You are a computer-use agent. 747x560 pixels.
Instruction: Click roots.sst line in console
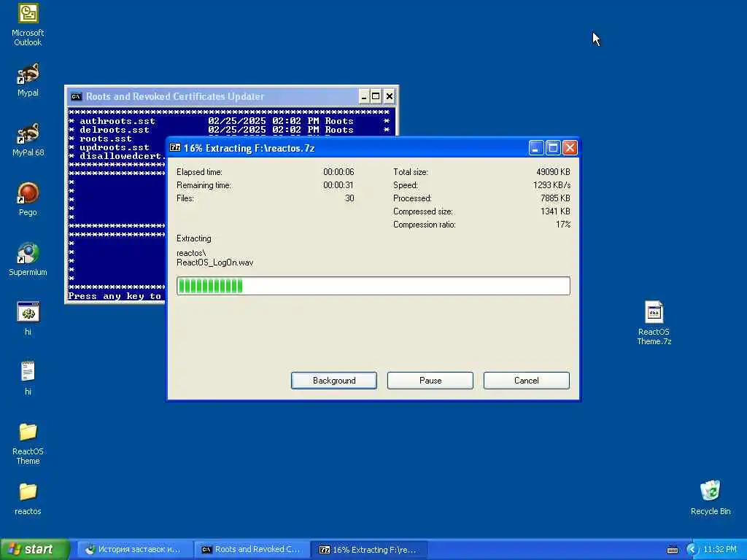click(x=105, y=139)
